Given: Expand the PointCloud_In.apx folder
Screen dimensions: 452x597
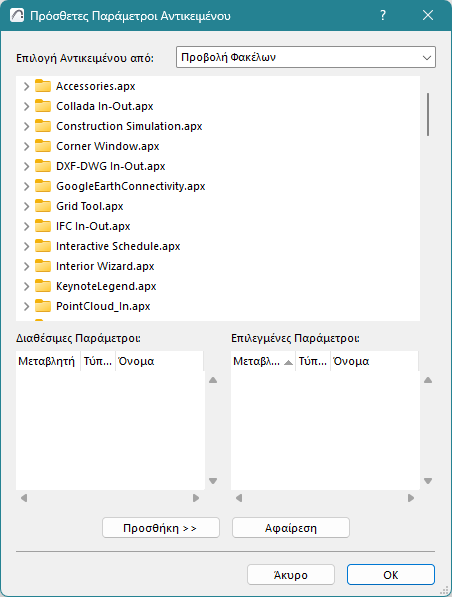Looking at the screenshot, I should coord(26,306).
